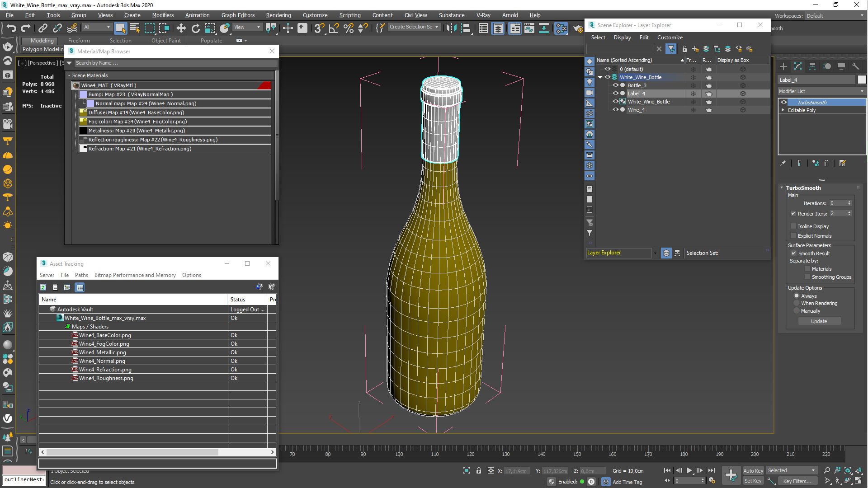Screen dimensions: 868x488
Task: Click the lock icon in Scene Explorer toolbar
Action: (x=684, y=49)
